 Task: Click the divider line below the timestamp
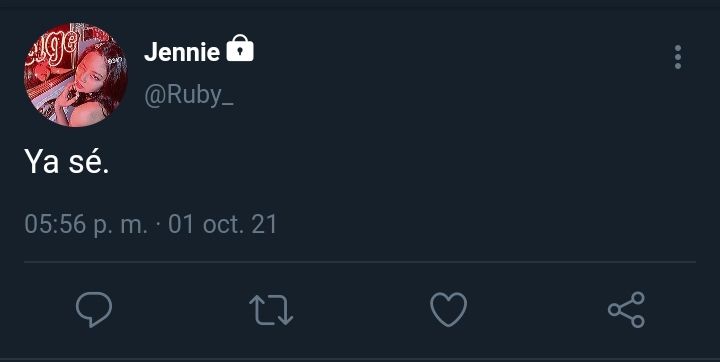click(x=360, y=262)
